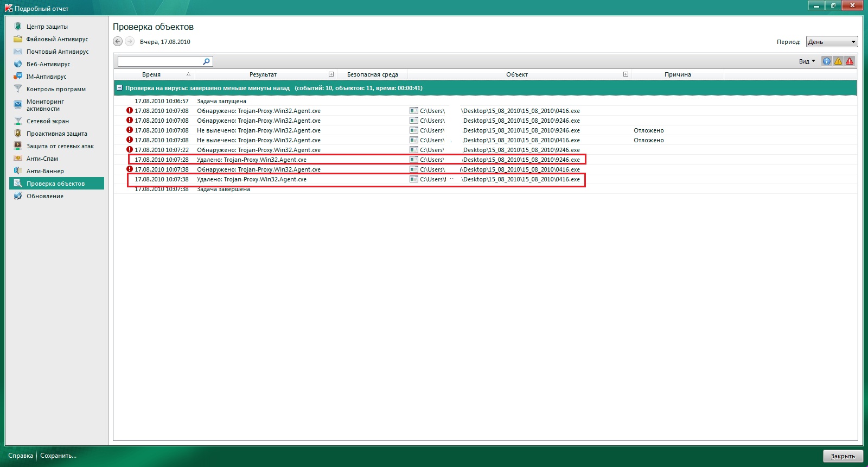Click Отложено reason in 0416.exe row
Screen dimensions: 868x467
(x=649, y=140)
